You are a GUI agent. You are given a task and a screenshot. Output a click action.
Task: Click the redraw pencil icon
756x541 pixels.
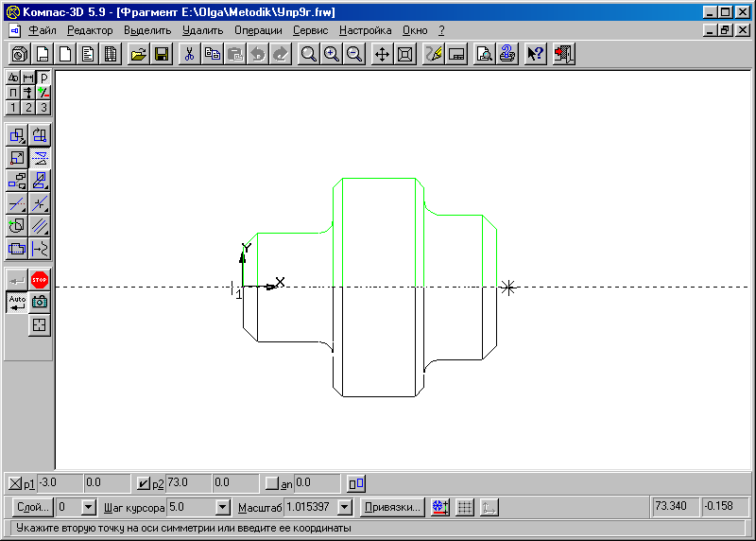pos(434,54)
